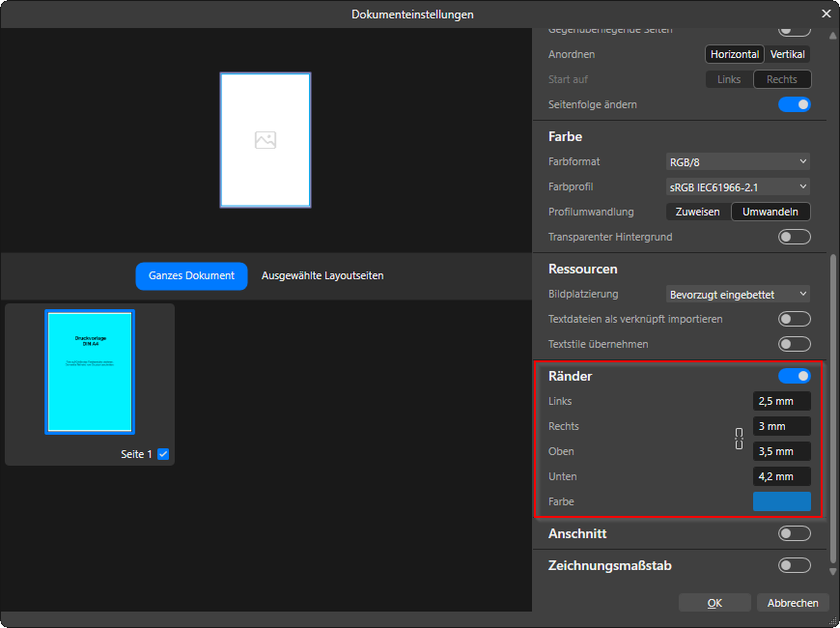The image size is (840, 628).
Task: Open the margin Farbe color swatch
Action: [782, 501]
